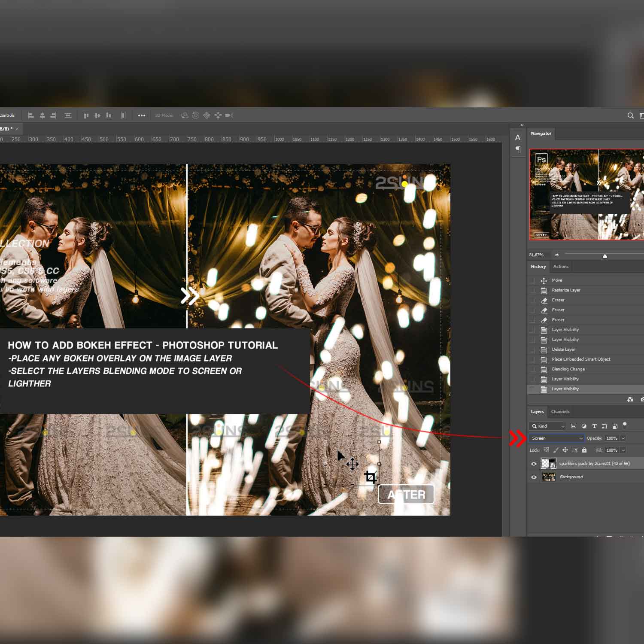Open the Kind layer filter dropdown
This screenshot has width=644, height=644.
tap(547, 426)
